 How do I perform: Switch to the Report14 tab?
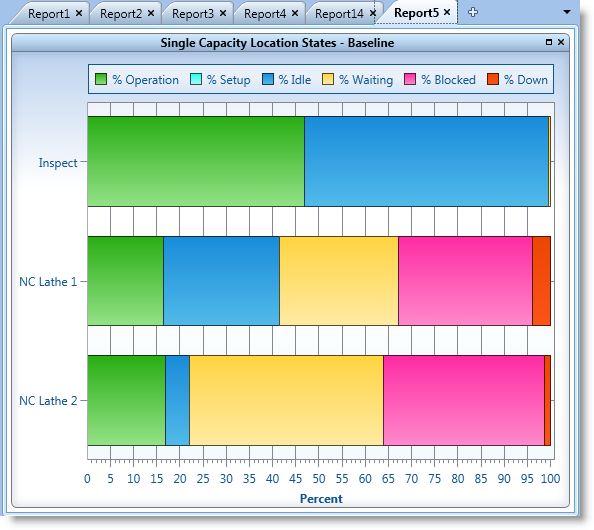click(x=339, y=14)
